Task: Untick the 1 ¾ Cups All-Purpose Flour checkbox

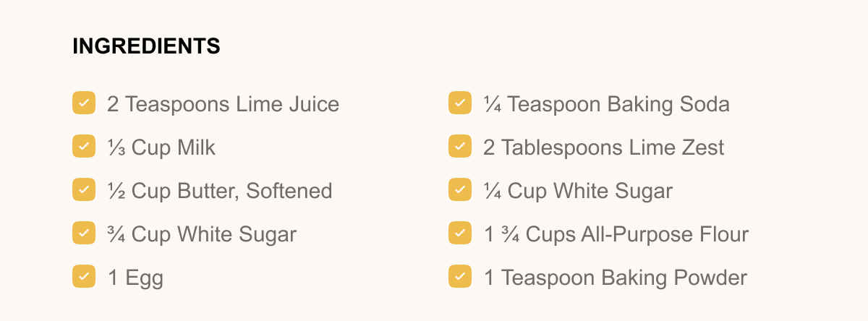Action: click(x=460, y=233)
